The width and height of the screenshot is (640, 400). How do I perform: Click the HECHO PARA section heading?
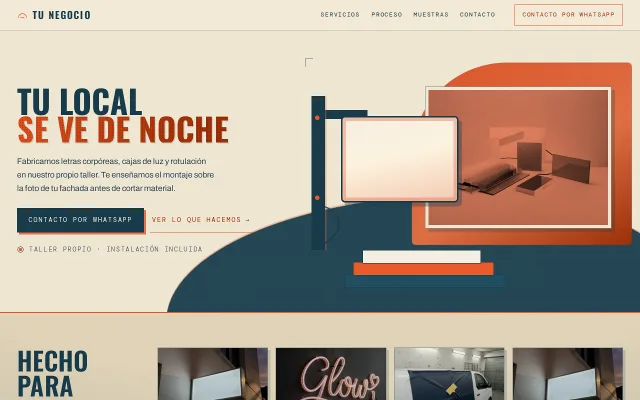point(53,373)
